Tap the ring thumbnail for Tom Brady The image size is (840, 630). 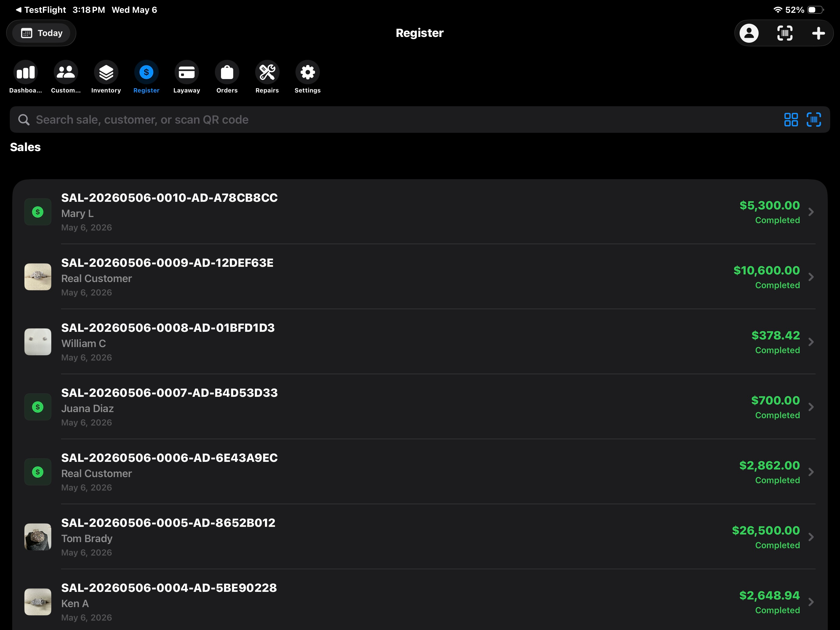(x=38, y=537)
